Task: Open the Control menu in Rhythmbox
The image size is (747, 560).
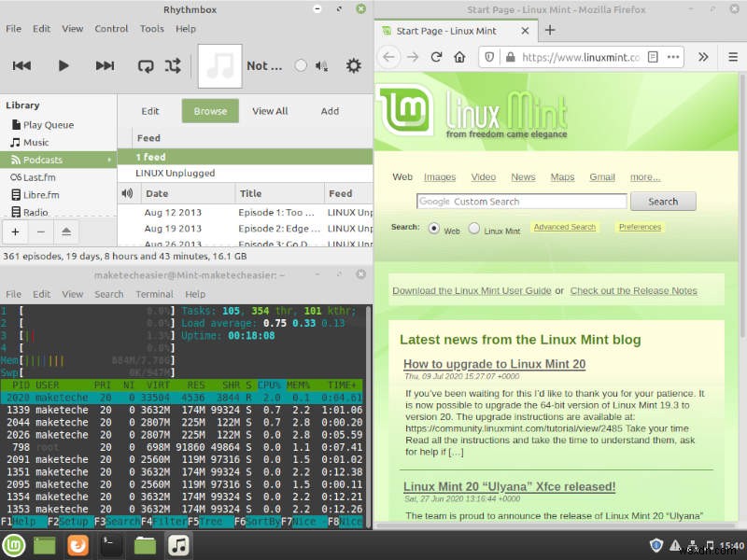Action: (x=111, y=29)
